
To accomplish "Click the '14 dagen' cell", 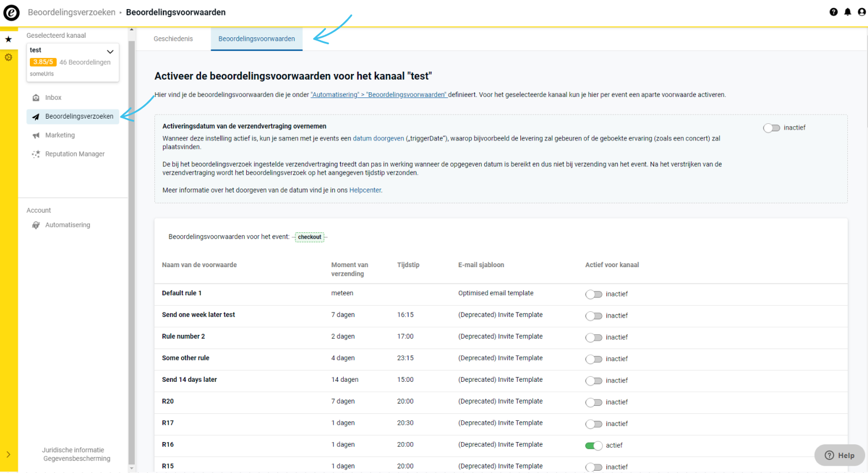I will click(x=345, y=380).
